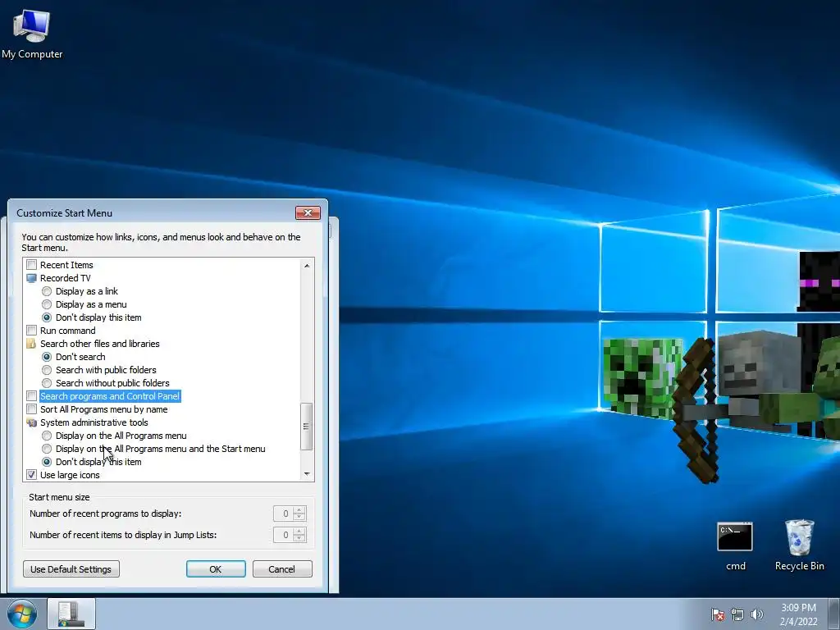Click the Action Center flag tray icon
This screenshot has width=840, height=630.
718,614
